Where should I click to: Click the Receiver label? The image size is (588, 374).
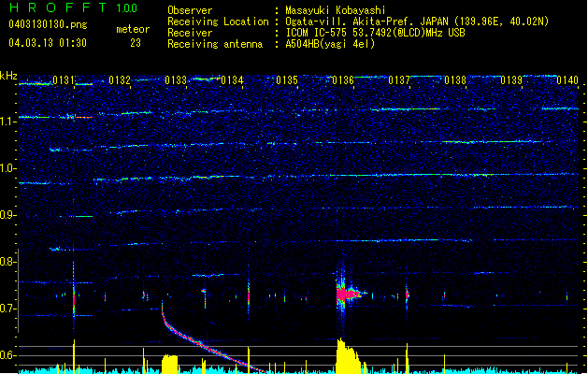tap(190, 33)
